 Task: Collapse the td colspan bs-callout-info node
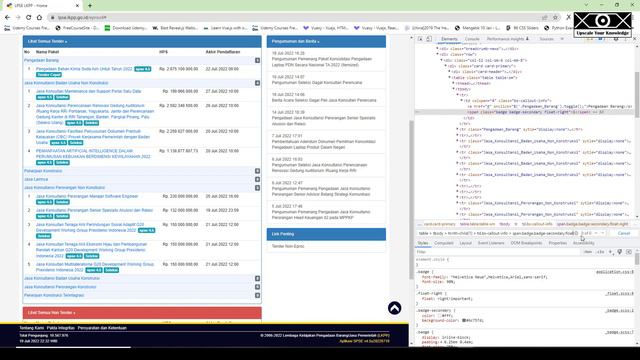pos(462,100)
